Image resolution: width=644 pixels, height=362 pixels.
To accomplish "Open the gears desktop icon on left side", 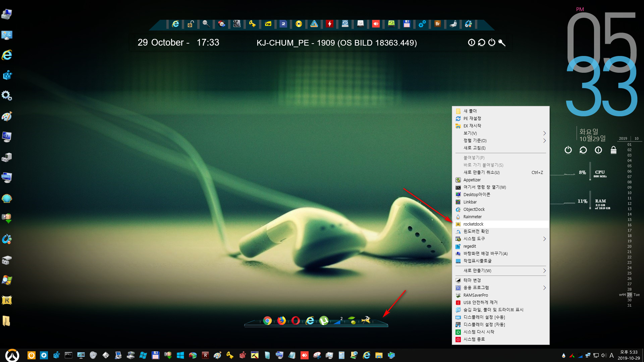I will point(7,96).
